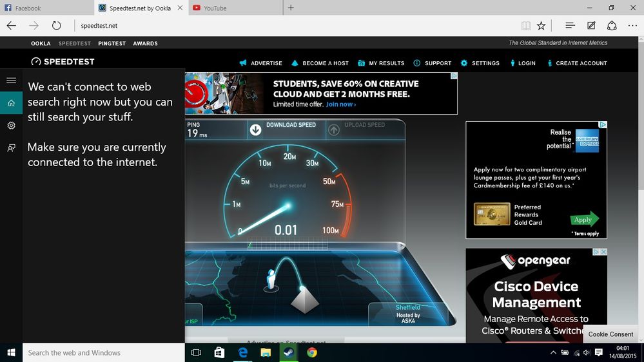Image resolution: width=644 pixels, height=362 pixels.
Task: Click Join now in Adobe ad
Action: pyautogui.click(x=341, y=104)
